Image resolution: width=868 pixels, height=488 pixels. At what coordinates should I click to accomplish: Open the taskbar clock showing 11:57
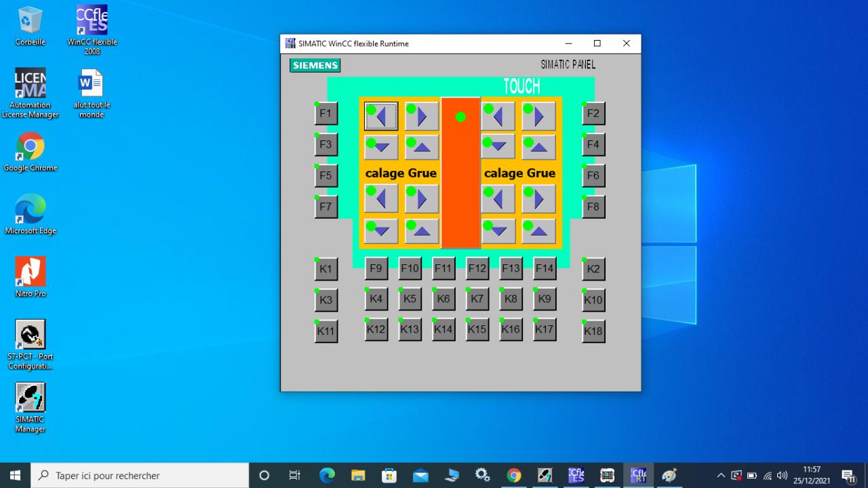812,475
